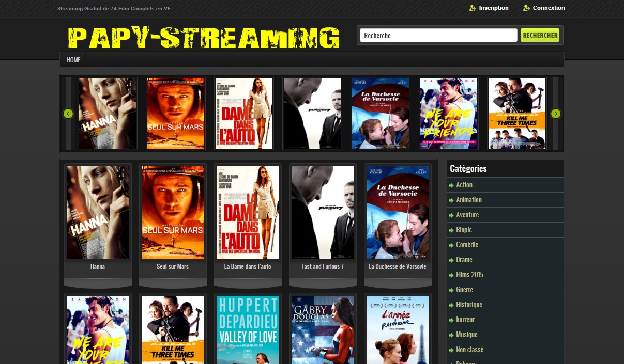The width and height of the screenshot is (624, 364).
Task: Open the Kill Me Three Times carousel poster
Action: click(517, 114)
